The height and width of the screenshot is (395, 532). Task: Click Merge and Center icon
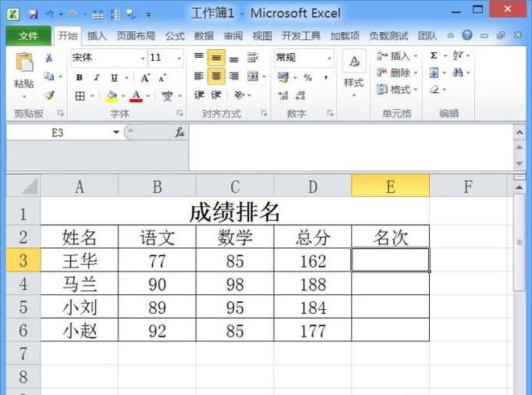tap(253, 77)
